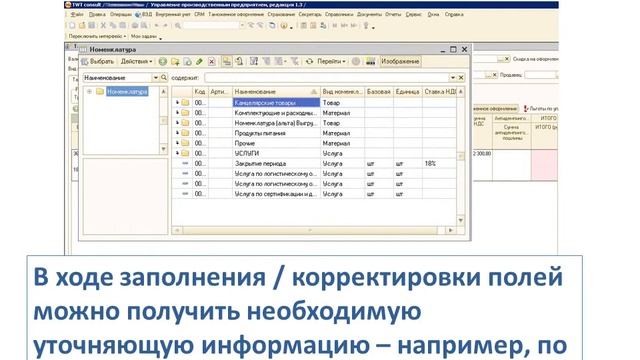Viewport: 640px width, 360px height.
Task: Open the Операции menu
Action: 121,14
